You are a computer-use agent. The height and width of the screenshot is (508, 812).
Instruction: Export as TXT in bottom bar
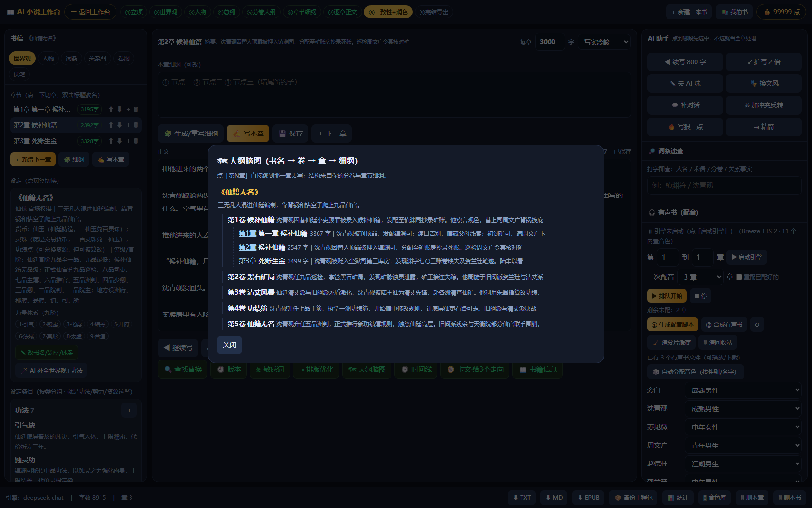coord(522,497)
